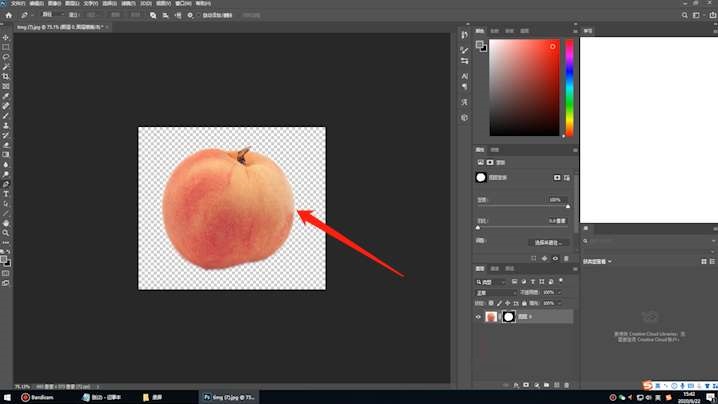Open path operations icon in options bar

click(153, 15)
